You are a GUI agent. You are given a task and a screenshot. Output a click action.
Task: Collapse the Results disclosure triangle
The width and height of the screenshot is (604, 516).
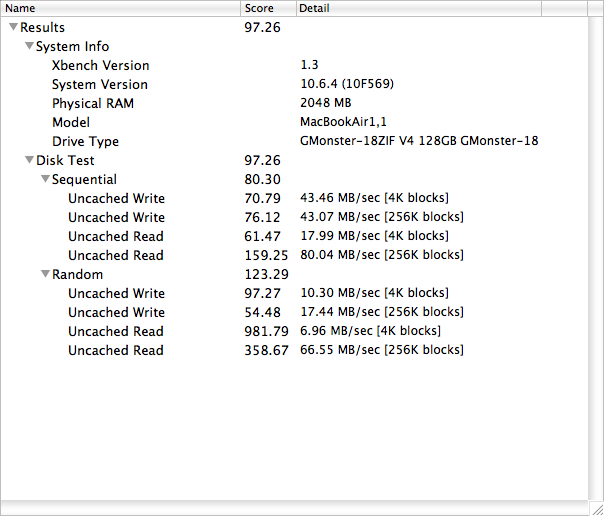(x=13, y=27)
